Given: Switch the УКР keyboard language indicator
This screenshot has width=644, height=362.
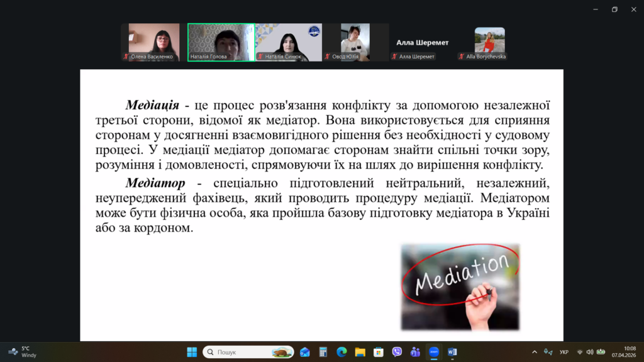Looking at the screenshot, I should pos(564,352).
